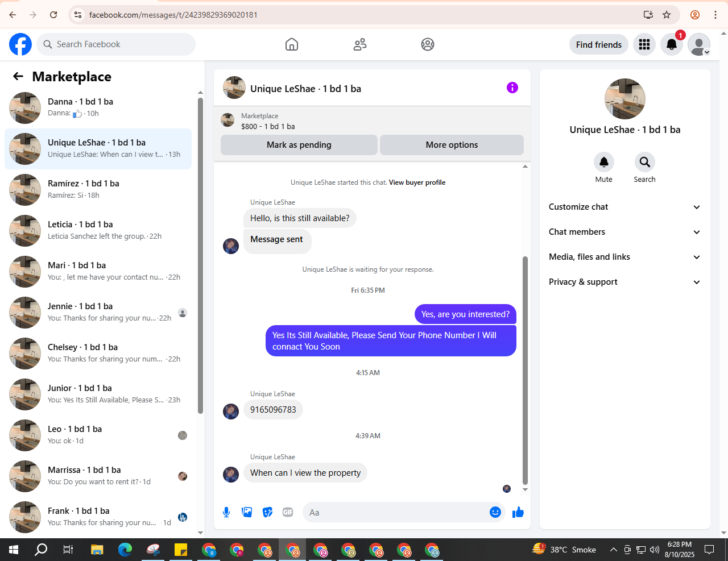This screenshot has width=728, height=561.
Task: Click chat messages scrollbar thumb
Action: tap(525, 369)
